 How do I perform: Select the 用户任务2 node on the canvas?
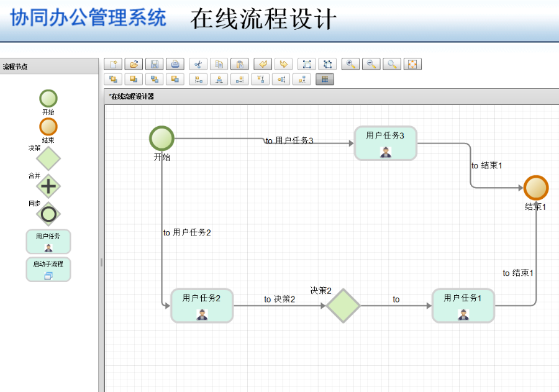(201, 306)
